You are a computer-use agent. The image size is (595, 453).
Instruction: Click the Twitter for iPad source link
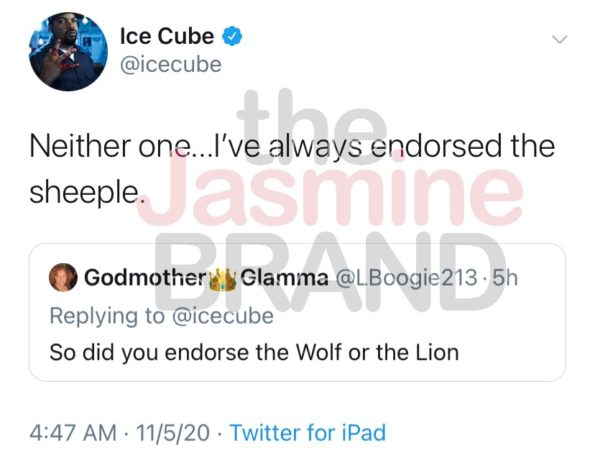pos(308,433)
